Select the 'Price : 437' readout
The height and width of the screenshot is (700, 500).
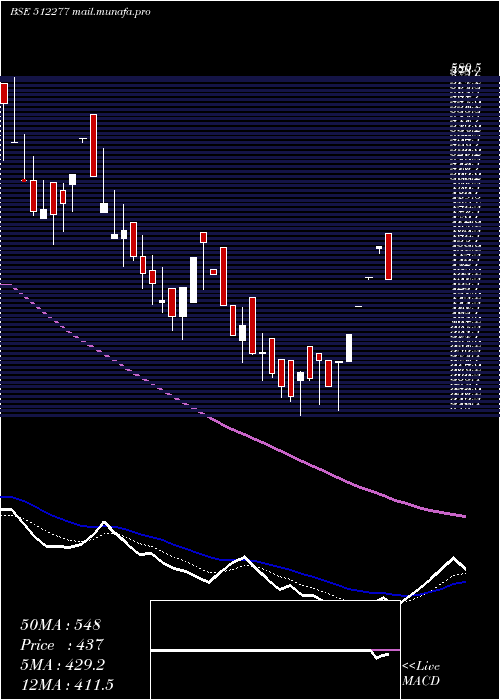coord(62,645)
